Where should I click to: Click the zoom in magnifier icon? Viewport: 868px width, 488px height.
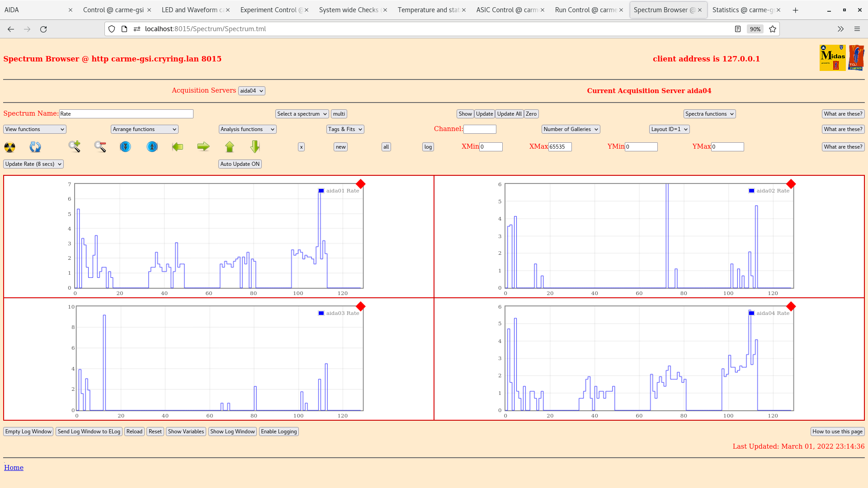coord(75,146)
